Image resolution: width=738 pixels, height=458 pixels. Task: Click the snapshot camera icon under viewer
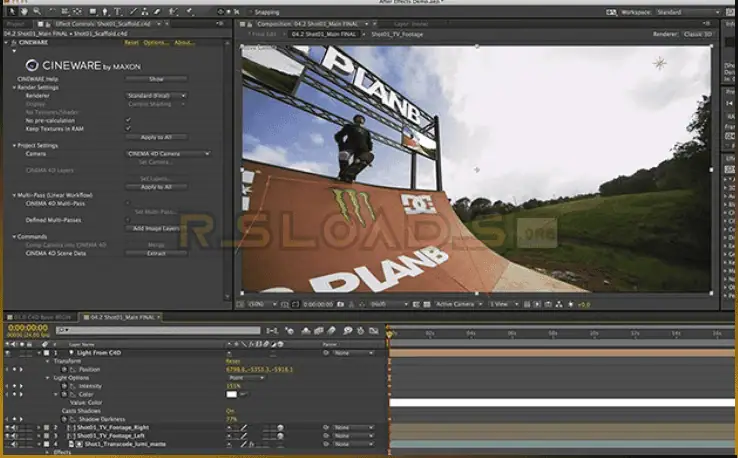[x=340, y=305]
